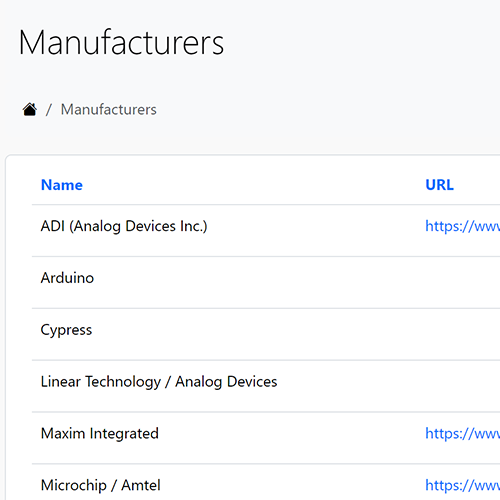The height and width of the screenshot is (500, 500).
Task: Go to home via breadcrumb house icon
Action: point(30,109)
